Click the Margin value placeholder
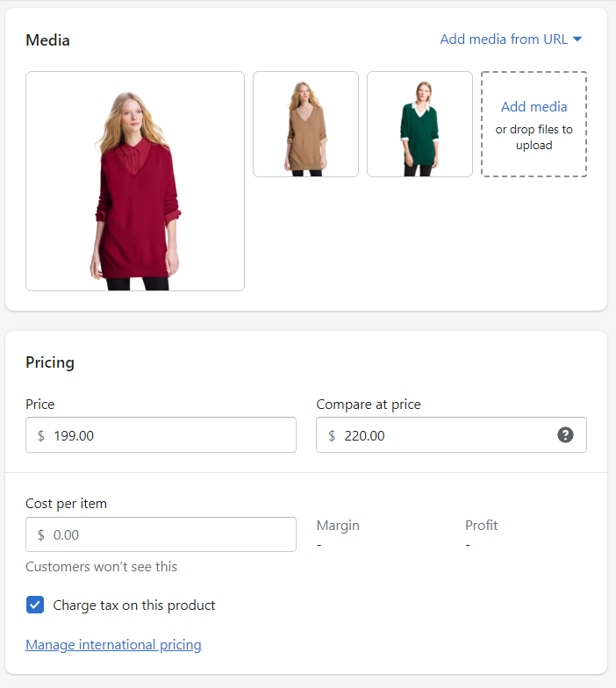This screenshot has height=688, width=616. (x=319, y=545)
